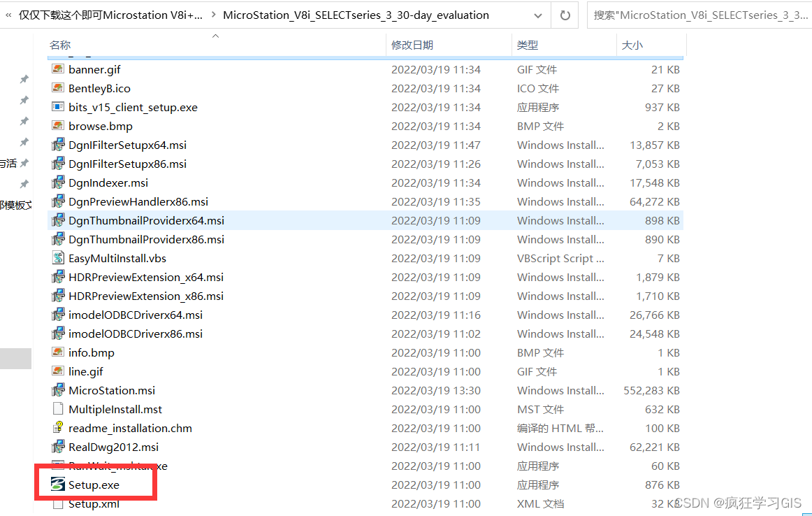The width and height of the screenshot is (812, 516).
Task: Select the file name EasyMultiInstall.vbs
Action: pyautogui.click(x=117, y=258)
